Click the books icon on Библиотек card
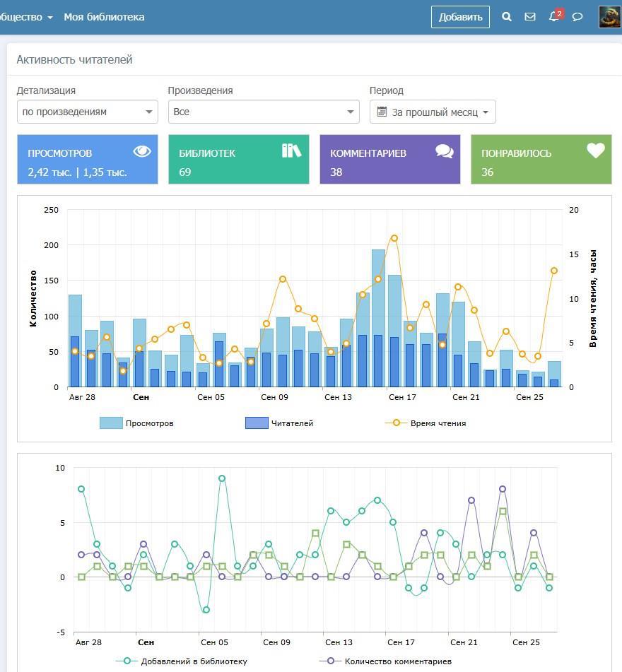Image resolution: width=622 pixels, height=672 pixels. point(291,151)
